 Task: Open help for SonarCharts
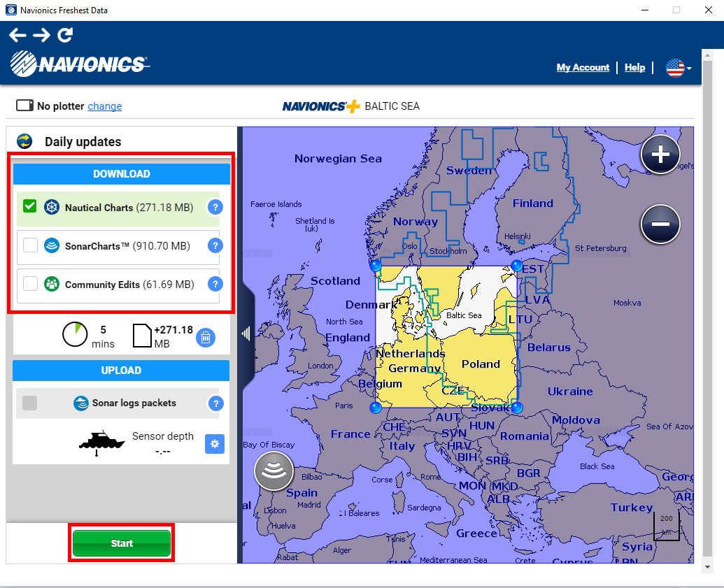tap(215, 245)
